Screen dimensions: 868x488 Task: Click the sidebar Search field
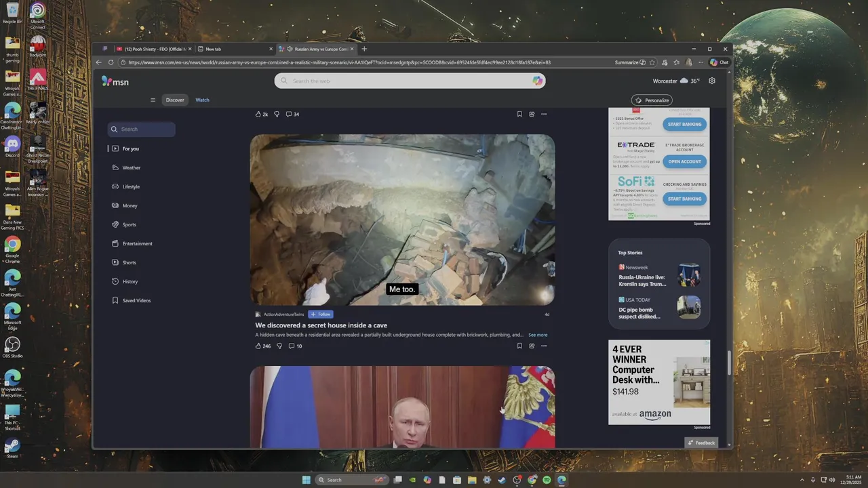click(141, 129)
